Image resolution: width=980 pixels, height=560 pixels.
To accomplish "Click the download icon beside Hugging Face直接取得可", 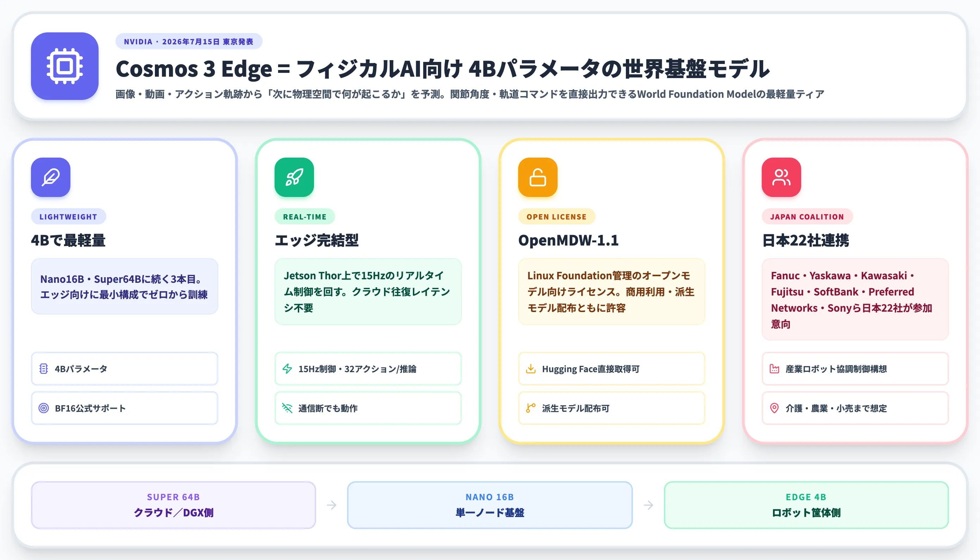I will (531, 369).
